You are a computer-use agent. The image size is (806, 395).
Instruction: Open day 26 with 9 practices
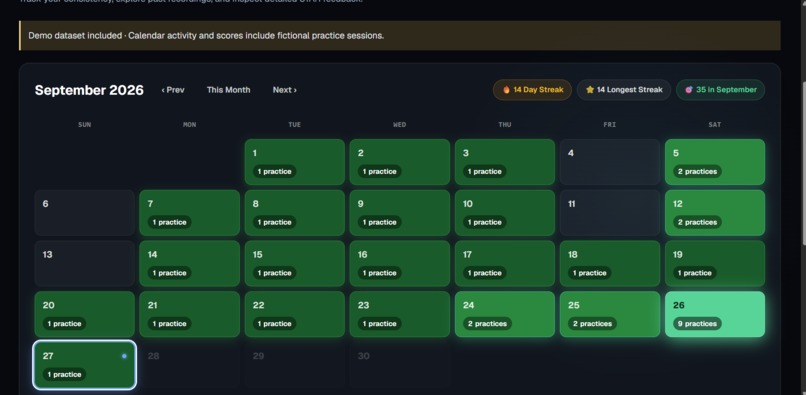coord(715,314)
